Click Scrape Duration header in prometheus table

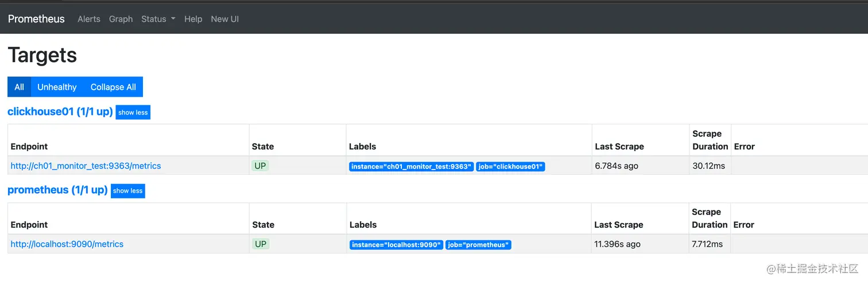point(710,218)
